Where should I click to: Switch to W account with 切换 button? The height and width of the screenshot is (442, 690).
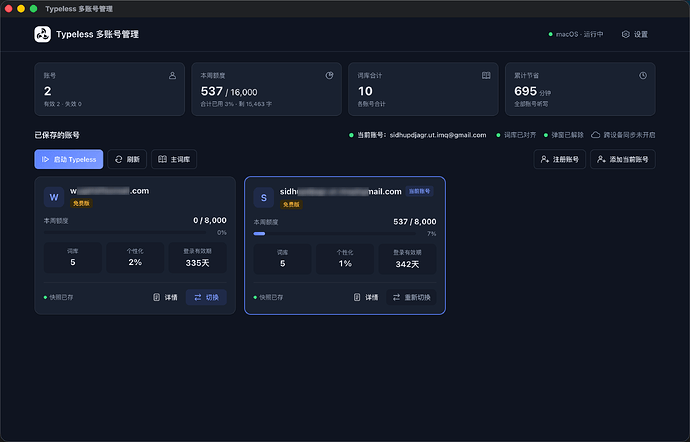tap(206, 297)
